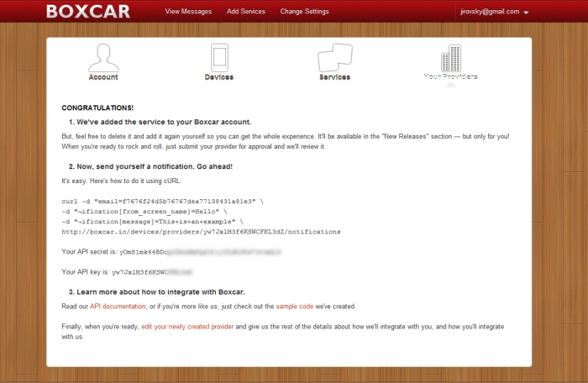
Task: Open the View Messages menu
Action: point(188,11)
